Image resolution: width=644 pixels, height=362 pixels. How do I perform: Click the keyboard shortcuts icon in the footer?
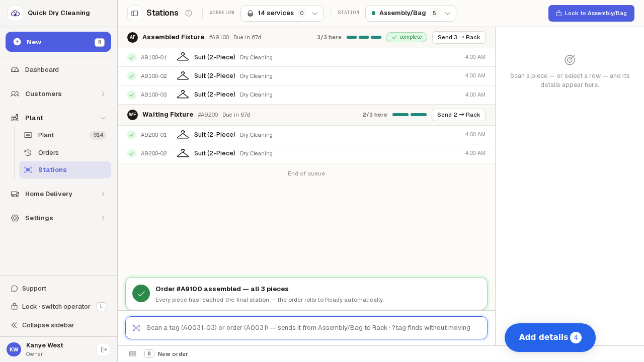[x=133, y=354]
